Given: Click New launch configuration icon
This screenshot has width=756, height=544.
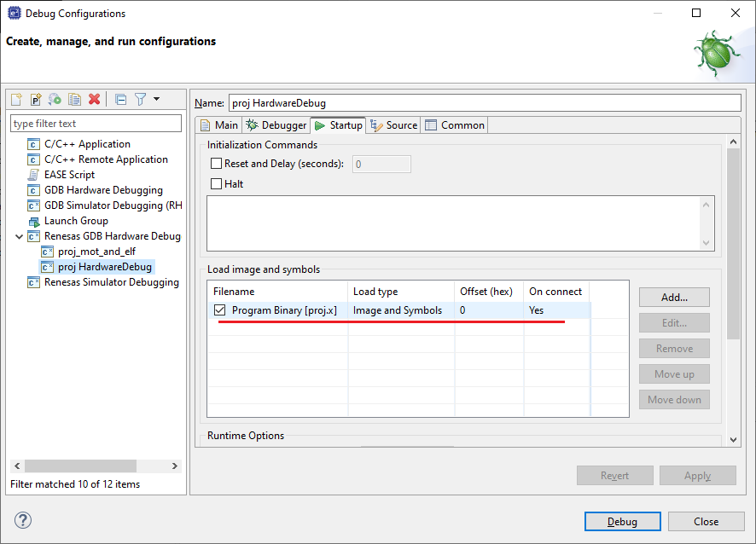Looking at the screenshot, I should 16,100.
